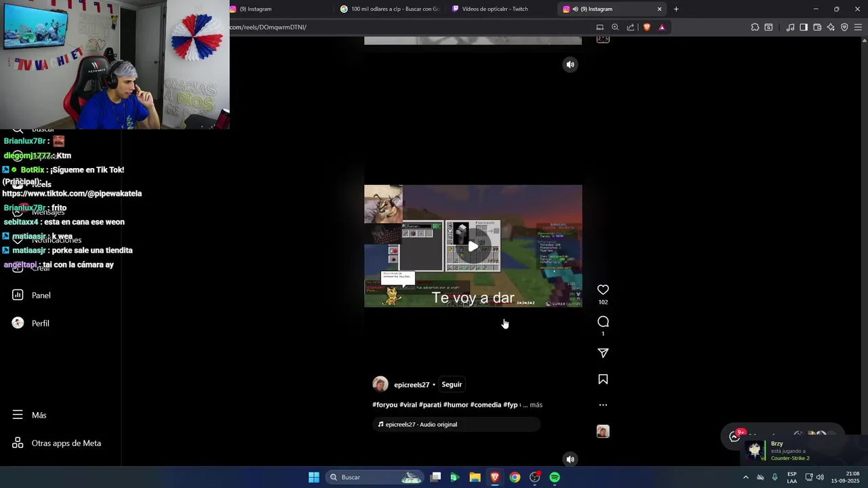Open OBS Studio from the taskbar
Image resolution: width=868 pixels, height=488 pixels.
tap(535, 477)
